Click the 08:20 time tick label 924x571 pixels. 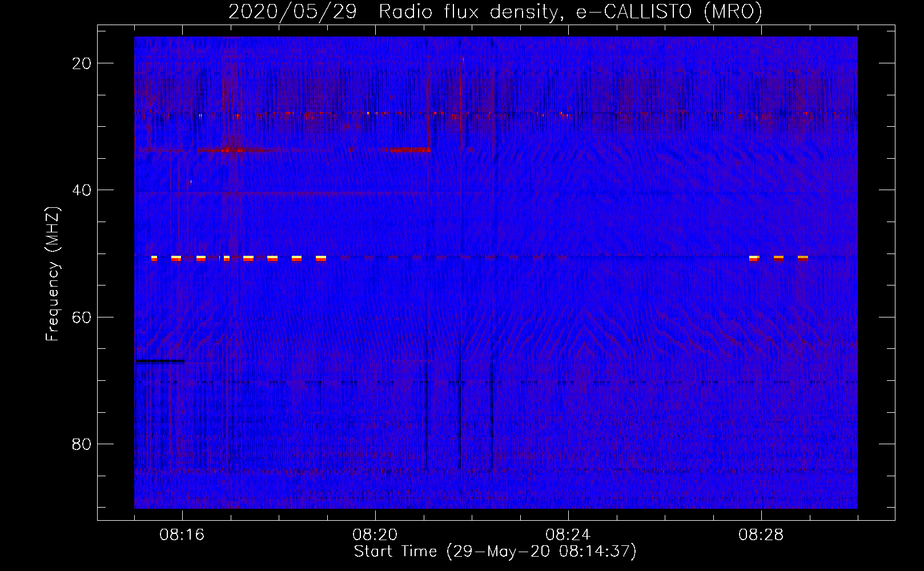(375, 535)
